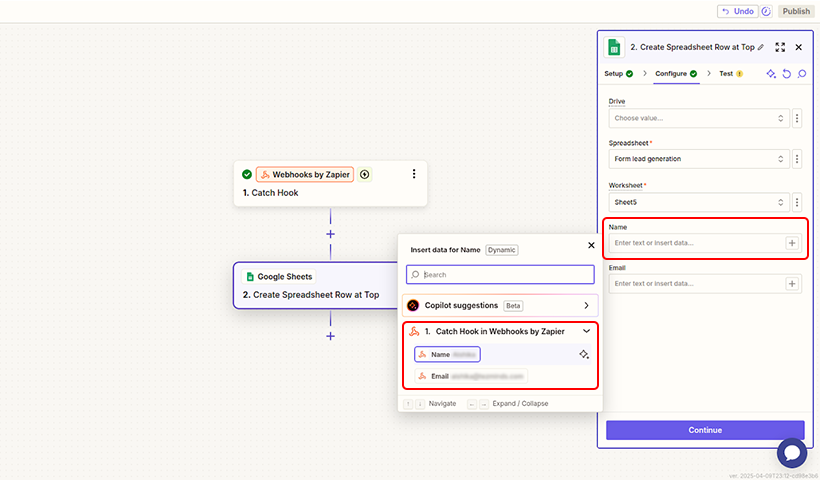Viewport: 820px width, 480px height.
Task: Click plus icon in Email field
Action: click(x=792, y=284)
